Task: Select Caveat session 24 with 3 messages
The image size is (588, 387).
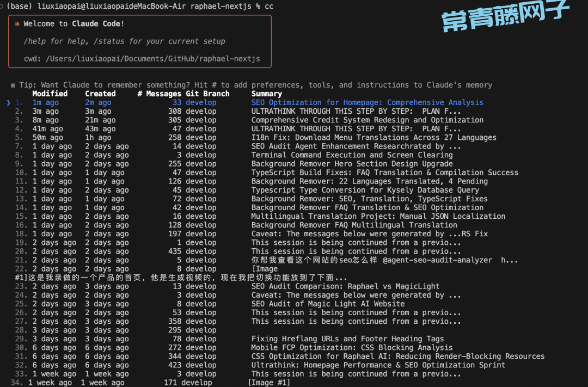Action: (238, 295)
